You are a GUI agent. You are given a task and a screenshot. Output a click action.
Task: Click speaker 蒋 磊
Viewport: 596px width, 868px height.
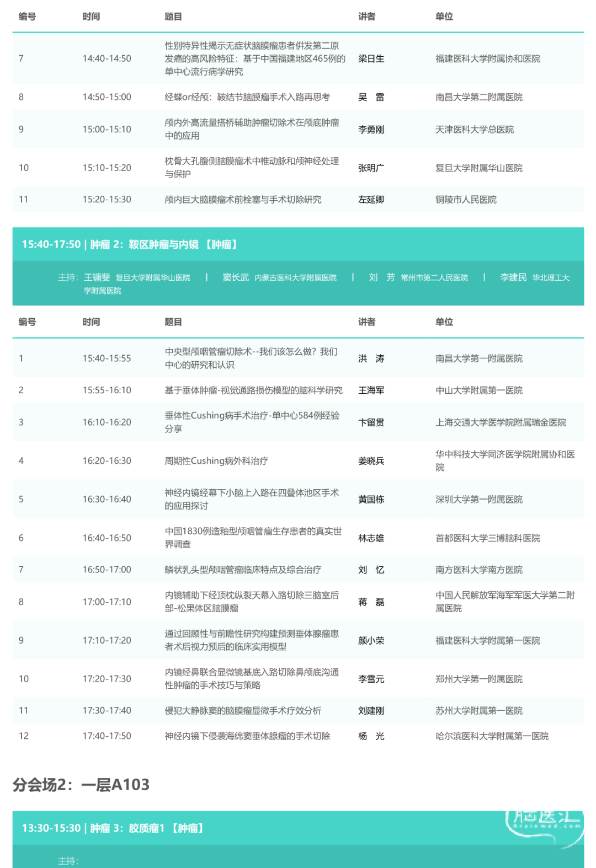click(371, 602)
